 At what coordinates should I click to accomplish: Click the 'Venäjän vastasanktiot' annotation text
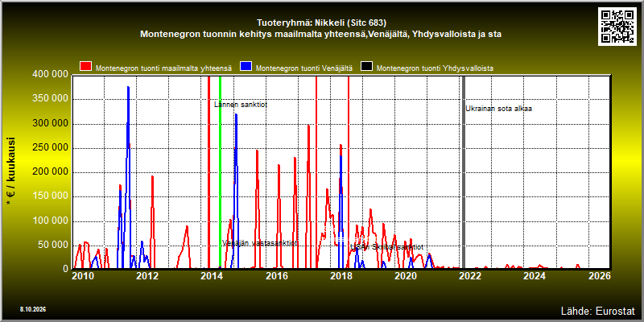[259, 243]
